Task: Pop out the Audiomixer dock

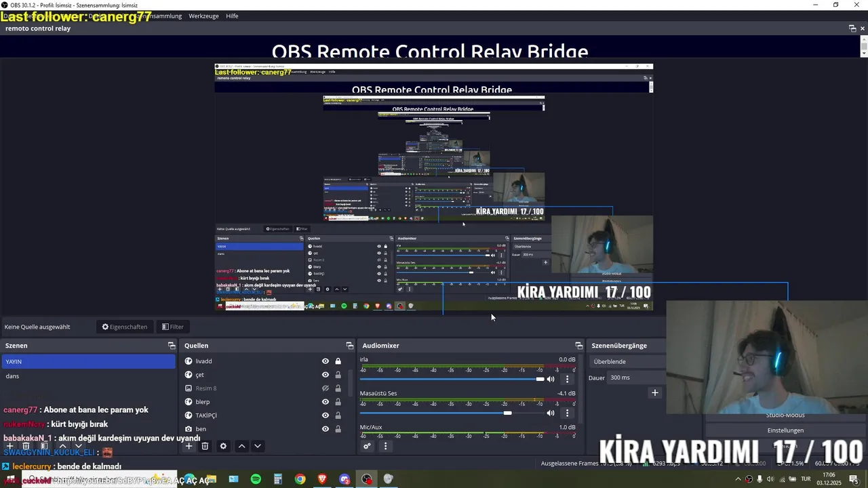Action: [x=579, y=346]
